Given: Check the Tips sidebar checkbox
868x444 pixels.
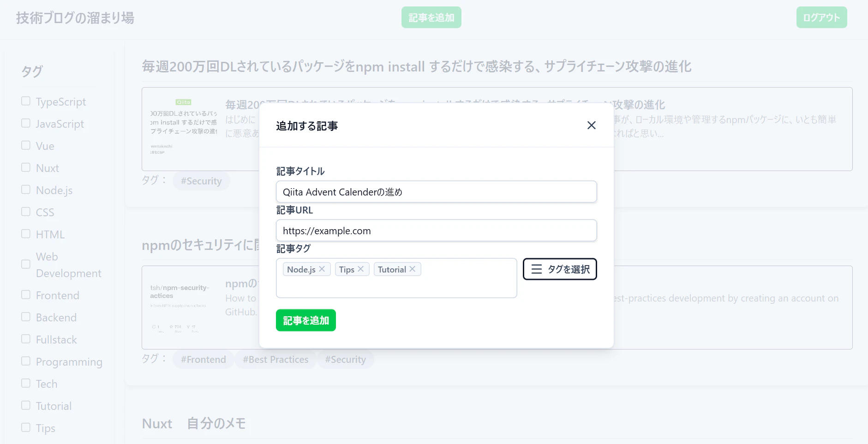Looking at the screenshot, I should click(x=26, y=427).
